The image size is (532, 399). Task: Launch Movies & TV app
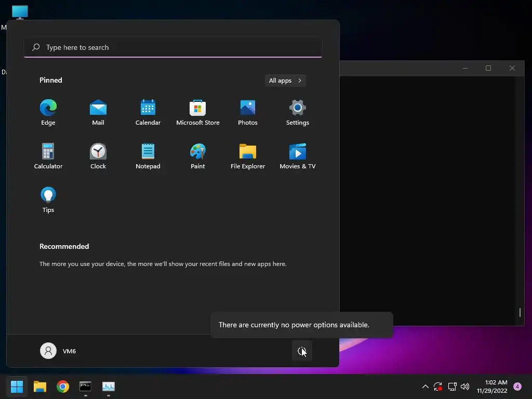(298, 156)
